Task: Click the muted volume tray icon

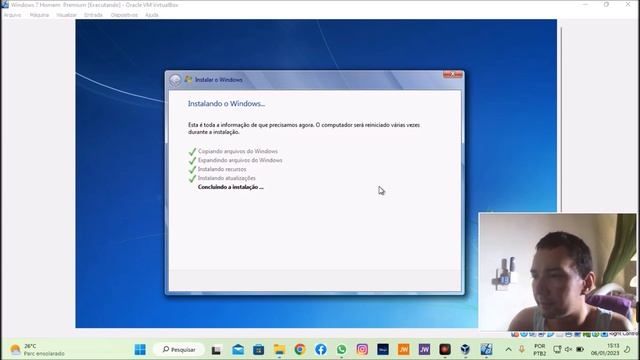Action: [x=568, y=349]
